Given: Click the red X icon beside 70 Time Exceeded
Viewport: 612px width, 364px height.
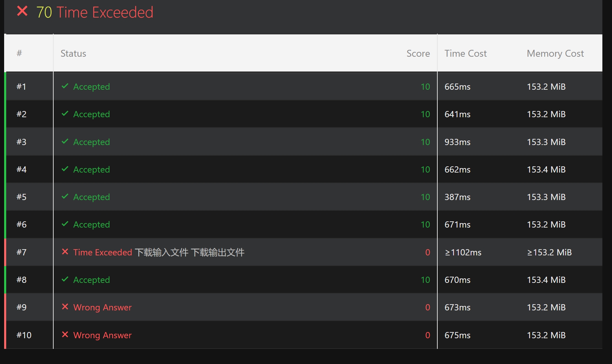Looking at the screenshot, I should pos(22,11).
